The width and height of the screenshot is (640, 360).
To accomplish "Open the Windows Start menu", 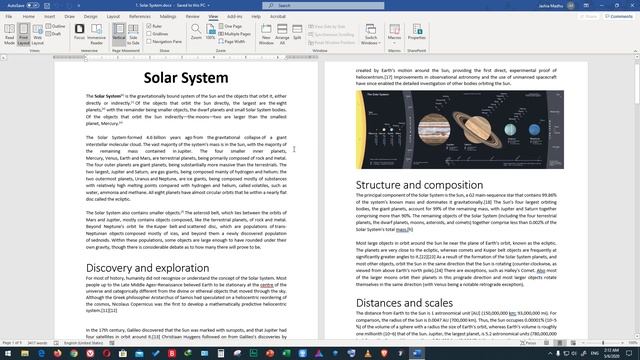I will [x=8, y=353].
